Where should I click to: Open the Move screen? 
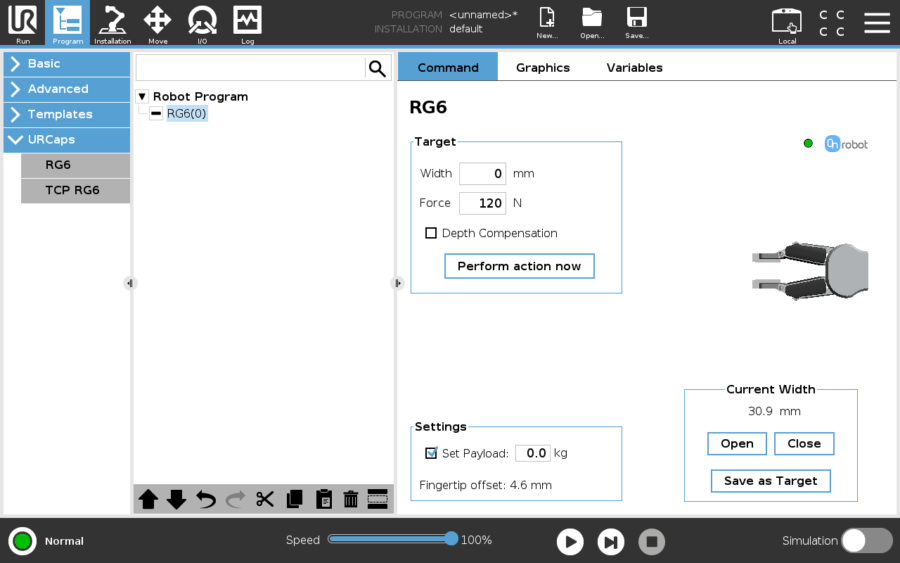(157, 23)
